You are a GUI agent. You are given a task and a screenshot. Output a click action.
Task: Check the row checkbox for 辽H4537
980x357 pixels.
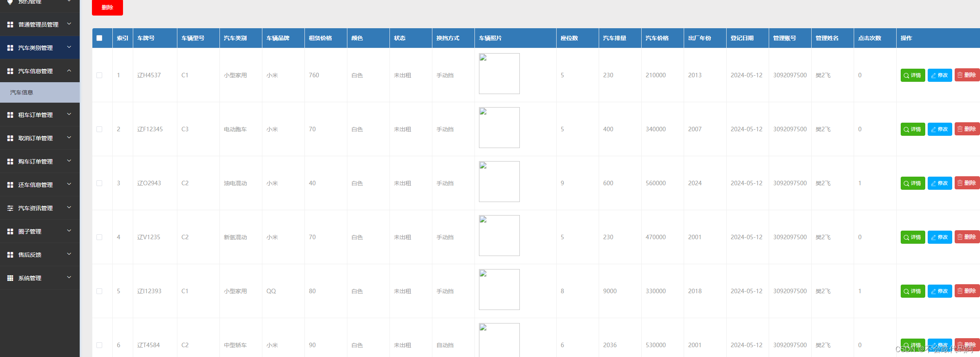point(99,75)
